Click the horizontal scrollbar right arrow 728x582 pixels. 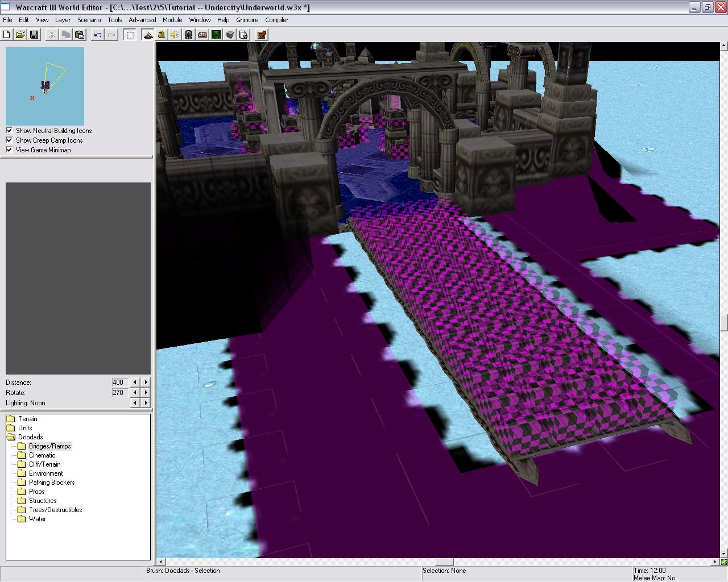(715, 562)
